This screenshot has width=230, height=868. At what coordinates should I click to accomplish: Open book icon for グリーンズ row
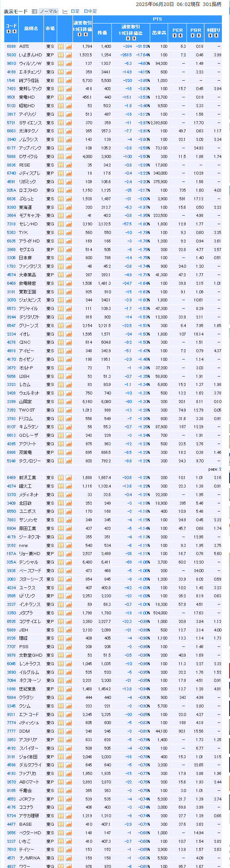click(61, 325)
